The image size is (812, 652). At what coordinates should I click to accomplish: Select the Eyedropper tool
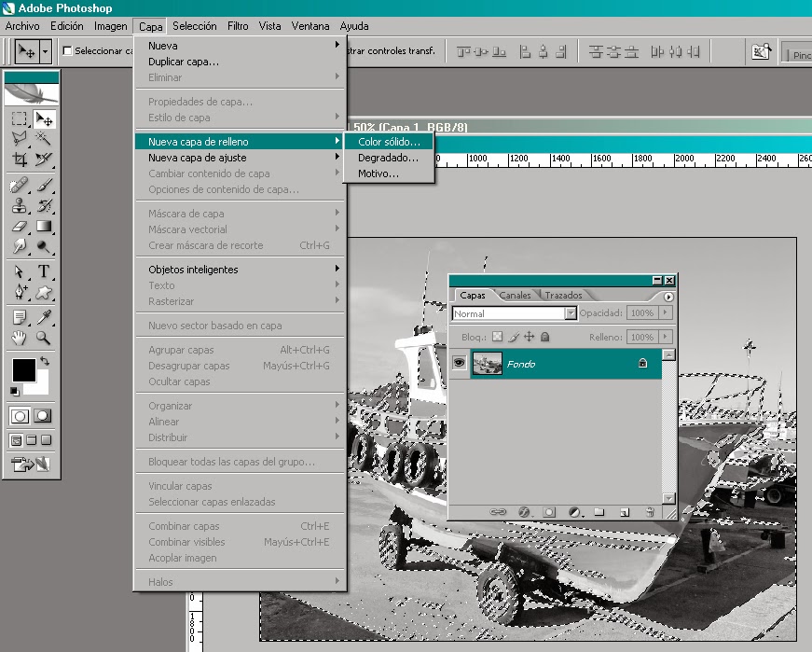point(44,317)
